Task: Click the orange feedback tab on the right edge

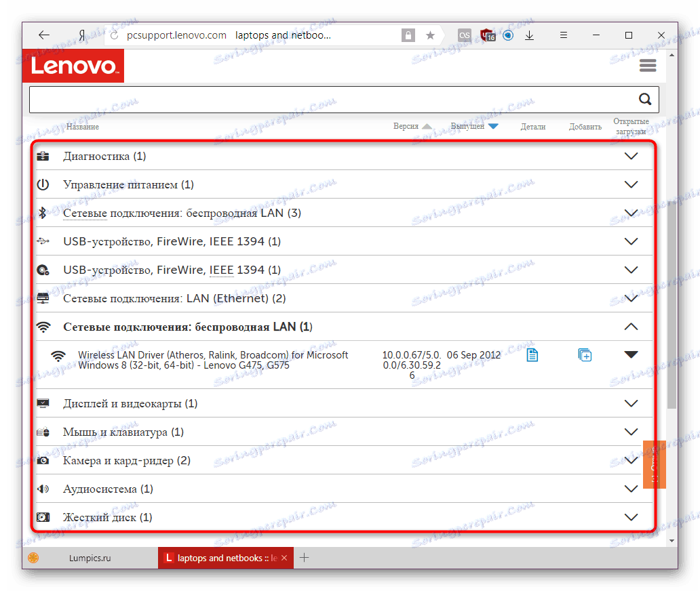Action: point(654,465)
